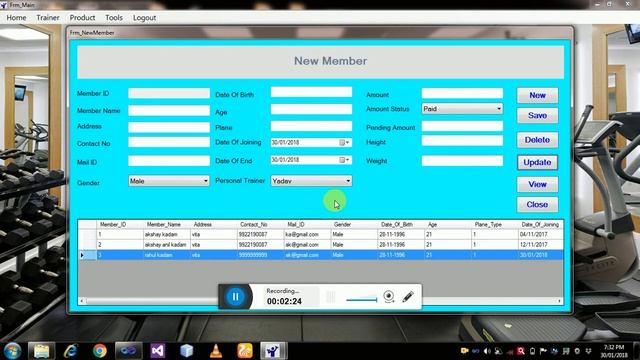Screen dimensions: 640x360
Task: Grab the recorder bar drag handle
Action: [x=331, y=297]
